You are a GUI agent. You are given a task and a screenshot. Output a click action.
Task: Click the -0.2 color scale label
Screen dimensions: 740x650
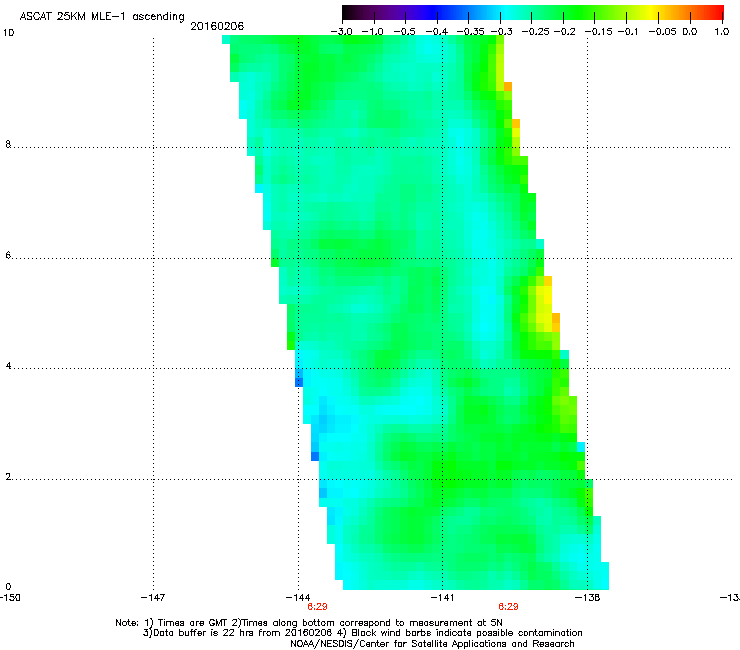564,32
